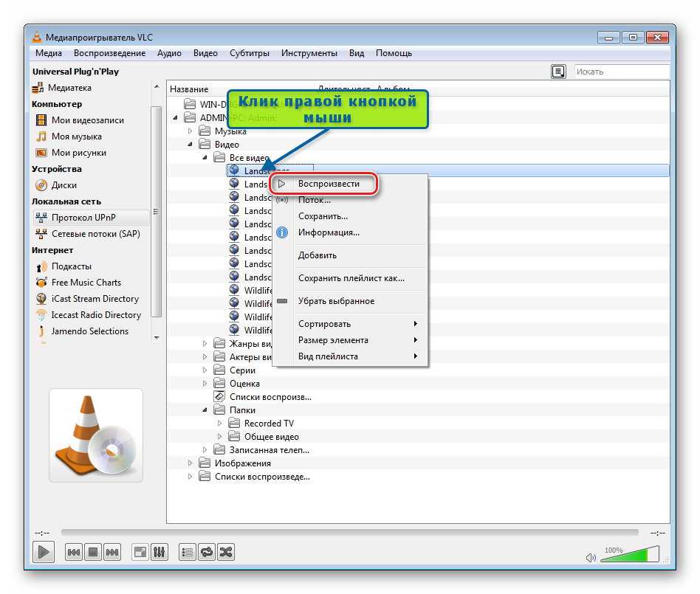
Task: Open extended settings equalizer icon
Action: tap(160, 552)
